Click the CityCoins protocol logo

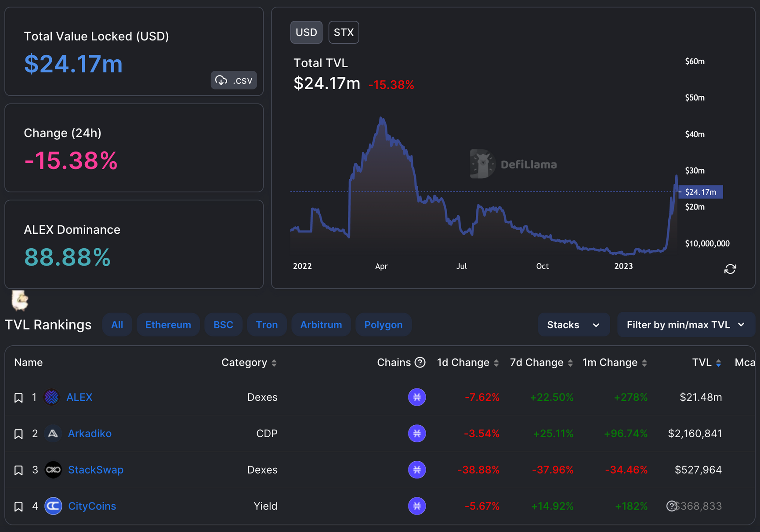(53, 506)
